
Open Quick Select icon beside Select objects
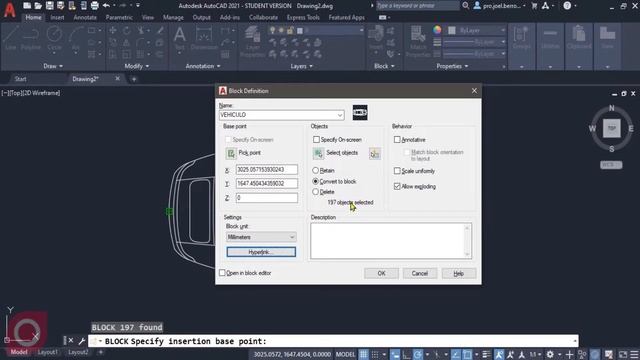(375, 153)
